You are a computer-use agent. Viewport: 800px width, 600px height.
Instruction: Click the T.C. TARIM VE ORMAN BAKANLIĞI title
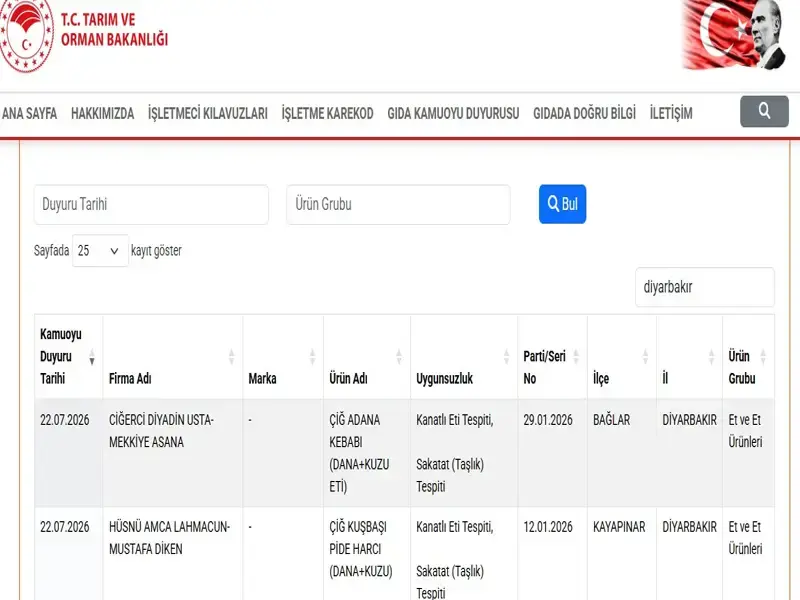[x=114, y=30]
